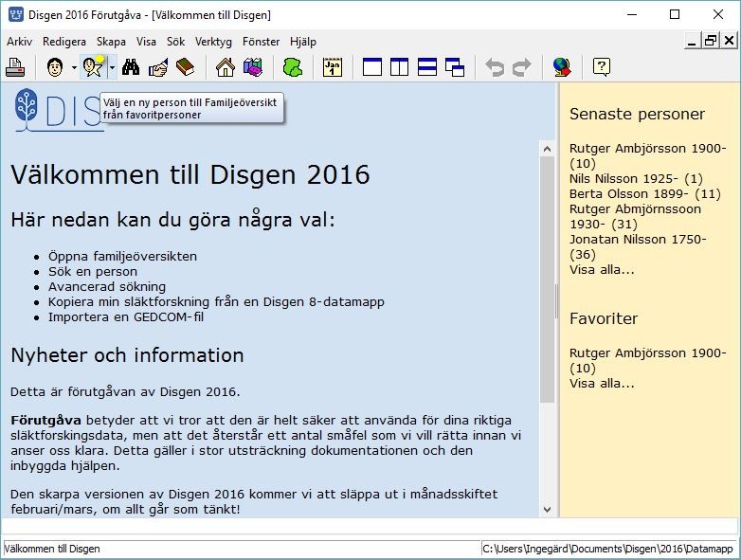Click the undo arrow icon
The width and height of the screenshot is (741, 560).
pos(495,67)
